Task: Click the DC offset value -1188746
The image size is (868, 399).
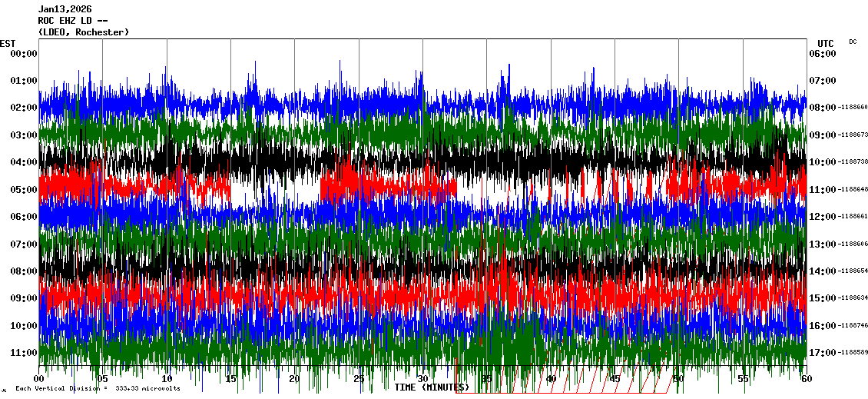Action: point(853,326)
